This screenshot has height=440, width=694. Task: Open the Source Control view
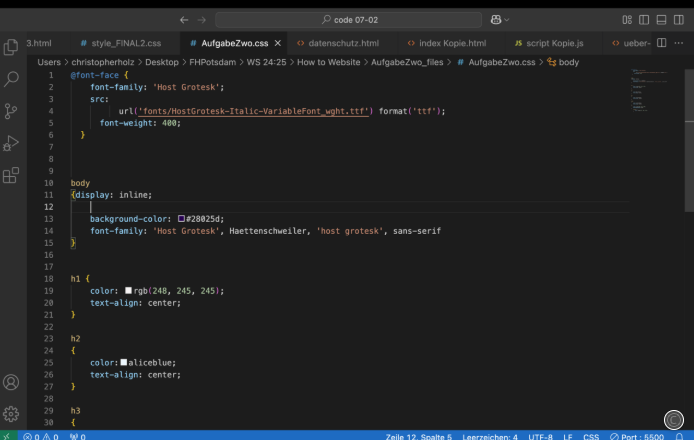(x=12, y=111)
